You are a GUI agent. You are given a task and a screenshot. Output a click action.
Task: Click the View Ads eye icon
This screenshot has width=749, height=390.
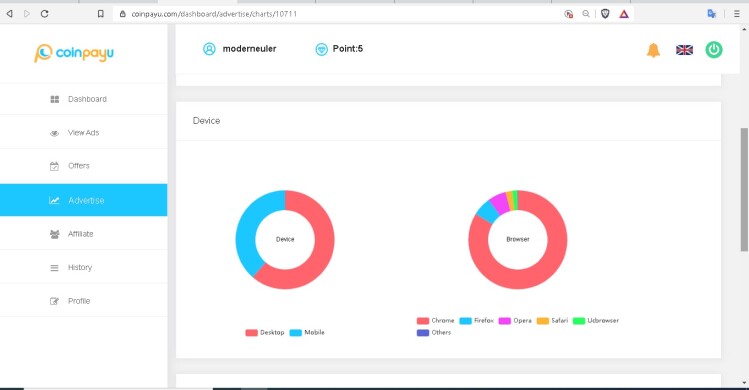(54, 133)
